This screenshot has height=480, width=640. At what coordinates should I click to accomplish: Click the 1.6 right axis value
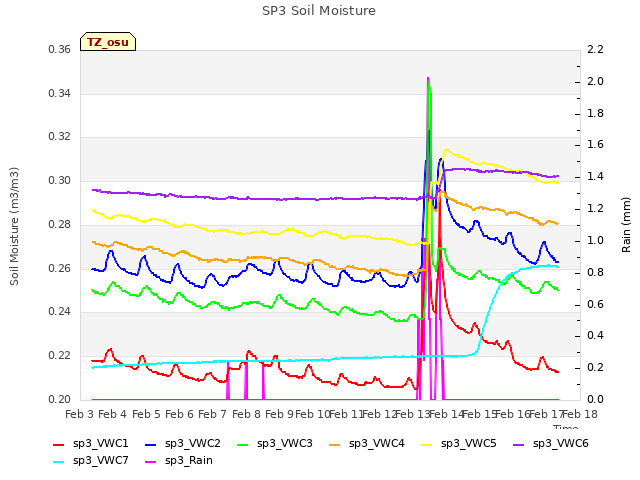595,144
